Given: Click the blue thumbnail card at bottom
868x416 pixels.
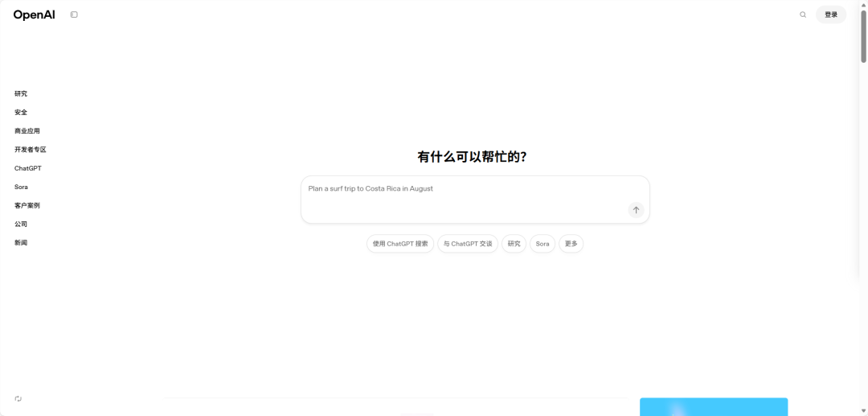Looking at the screenshot, I should point(714,406).
